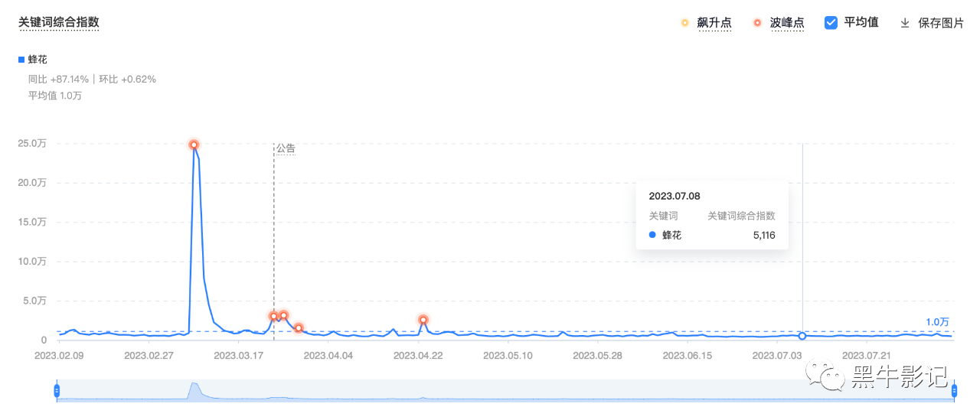This screenshot has width=980, height=420.
Task: Click the right handle of the range slider
Action: point(954,391)
